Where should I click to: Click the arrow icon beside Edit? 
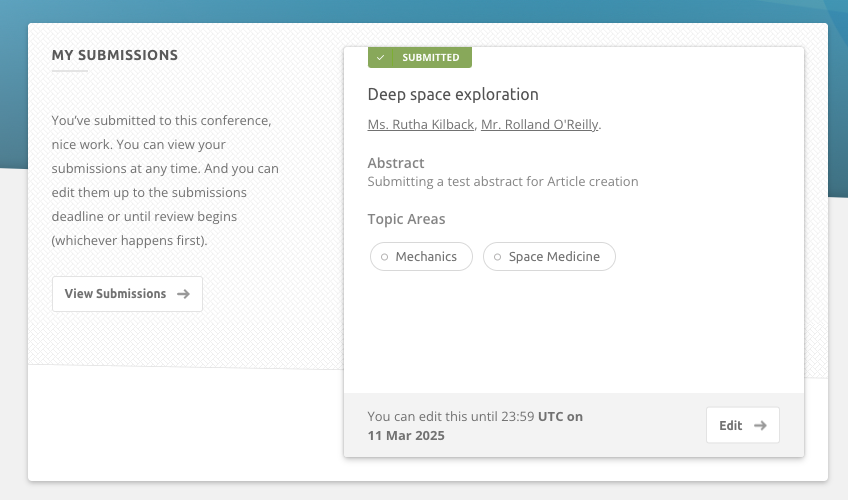(x=760, y=425)
